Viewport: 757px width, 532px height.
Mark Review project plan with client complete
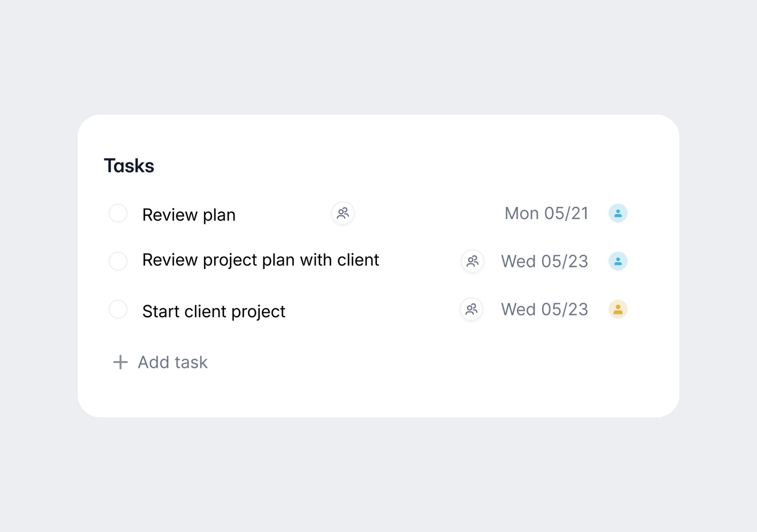118,261
